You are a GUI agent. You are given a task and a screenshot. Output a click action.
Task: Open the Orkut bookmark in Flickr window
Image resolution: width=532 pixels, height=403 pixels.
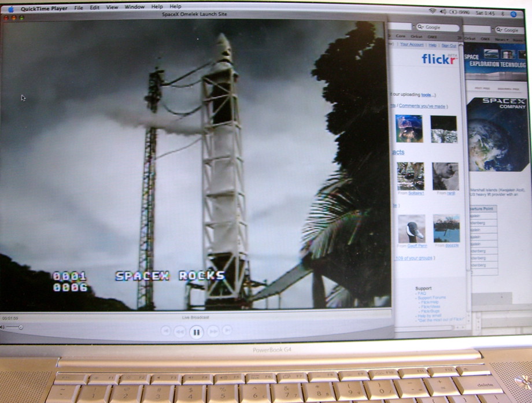click(416, 36)
